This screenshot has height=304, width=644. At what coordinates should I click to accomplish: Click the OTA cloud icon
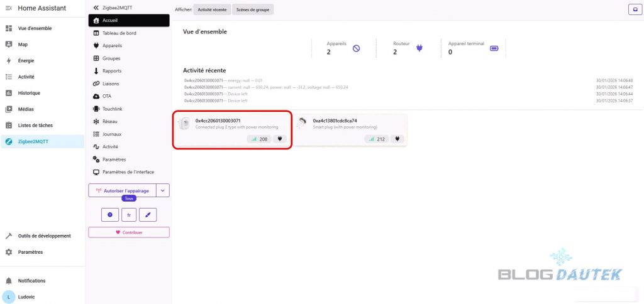click(96, 96)
